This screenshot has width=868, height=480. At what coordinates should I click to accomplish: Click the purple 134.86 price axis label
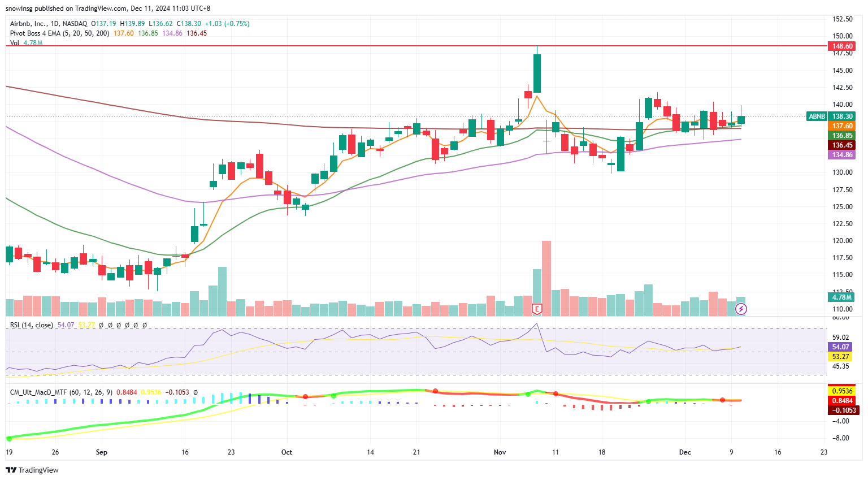click(842, 155)
